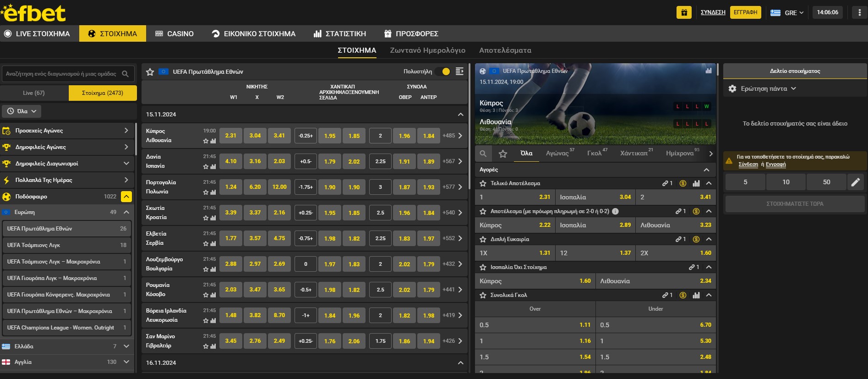This screenshot has height=379, width=868.
Task: Click the ΣΥΝΔΕΣΗ login link
Action: (x=713, y=12)
